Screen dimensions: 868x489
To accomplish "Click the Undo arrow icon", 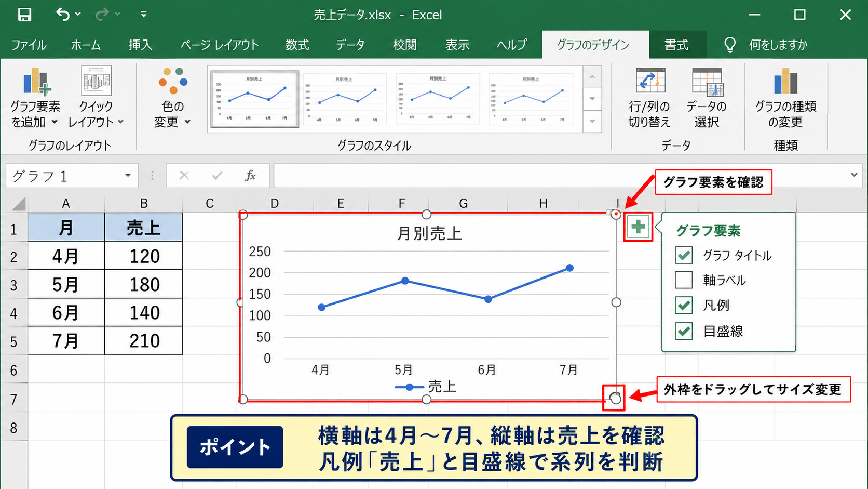I will pos(63,15).
